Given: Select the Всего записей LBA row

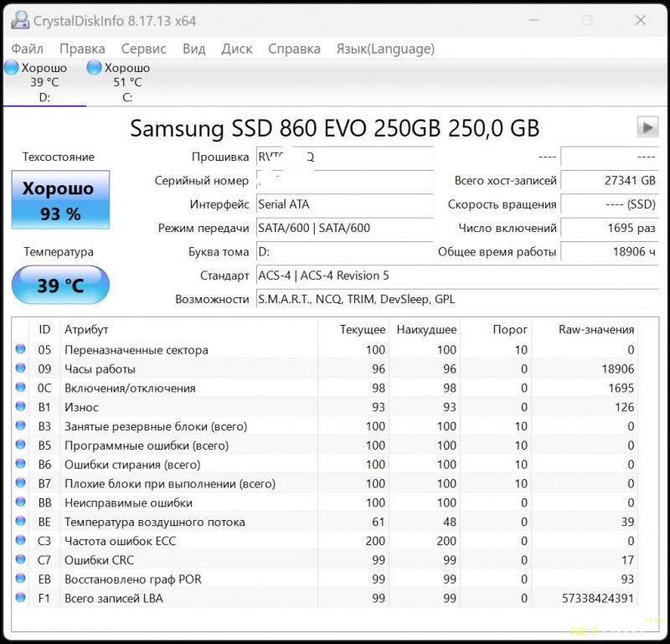Looking at the screenshot, I should (x=325, y=598).
